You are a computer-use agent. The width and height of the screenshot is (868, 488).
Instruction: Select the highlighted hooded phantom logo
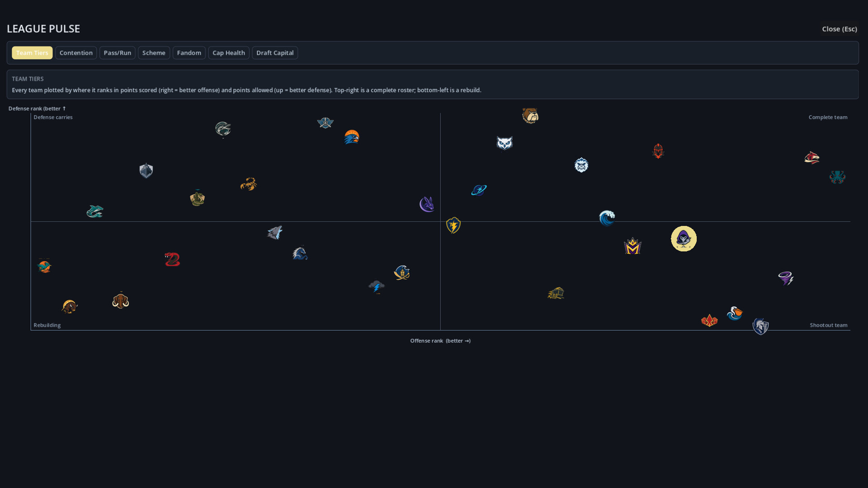click(684, 239)
